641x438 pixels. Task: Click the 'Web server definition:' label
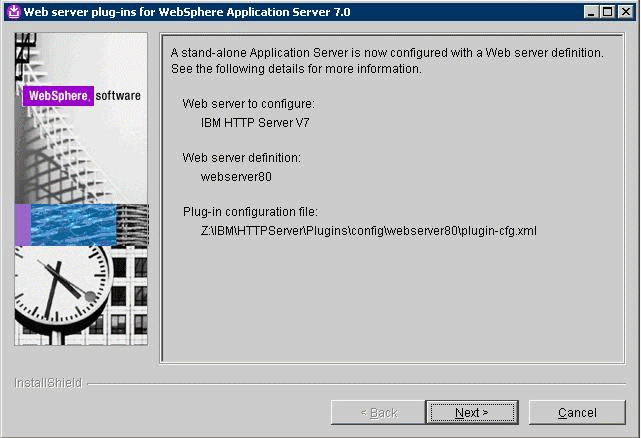[x=241, y=158]
